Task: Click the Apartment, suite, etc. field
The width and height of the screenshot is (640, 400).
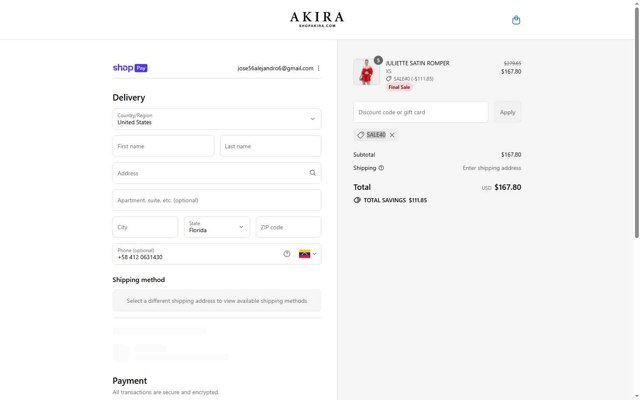Action: click(x=217, y=200)
